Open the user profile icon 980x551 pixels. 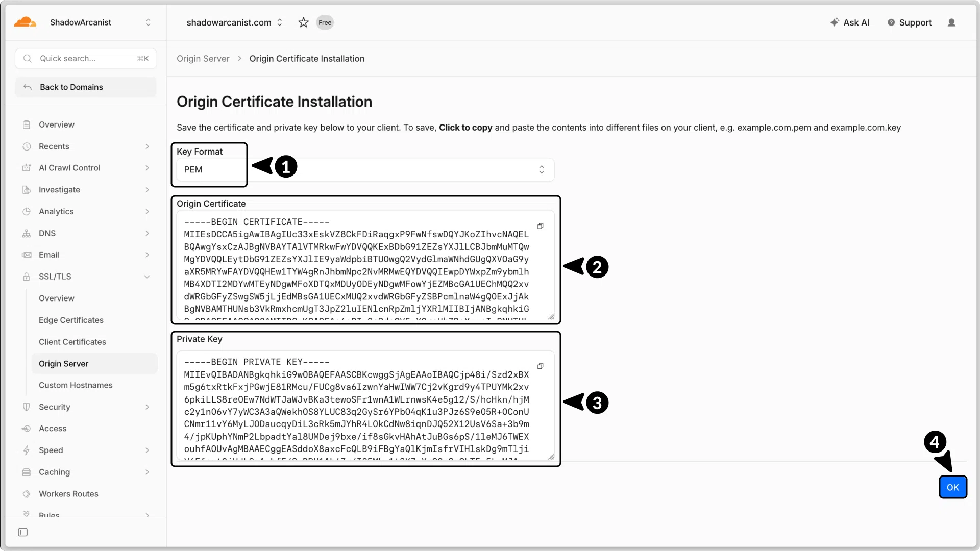click(x=951, y=22)
